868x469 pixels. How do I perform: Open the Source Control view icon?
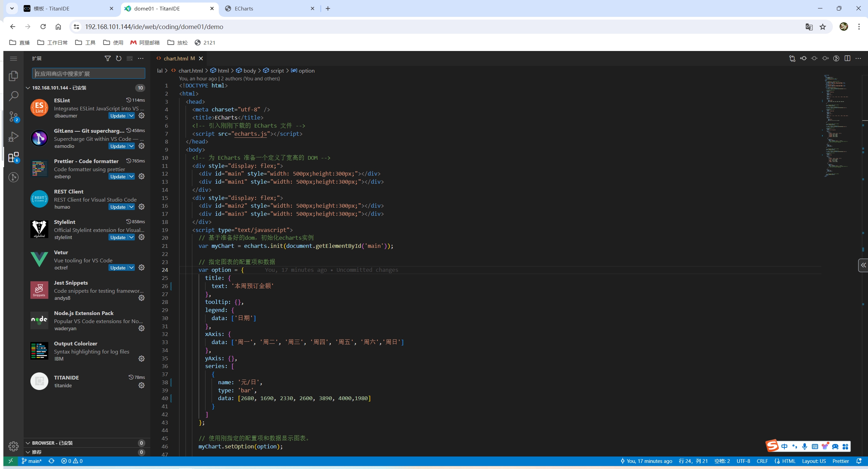pos(14,116)
